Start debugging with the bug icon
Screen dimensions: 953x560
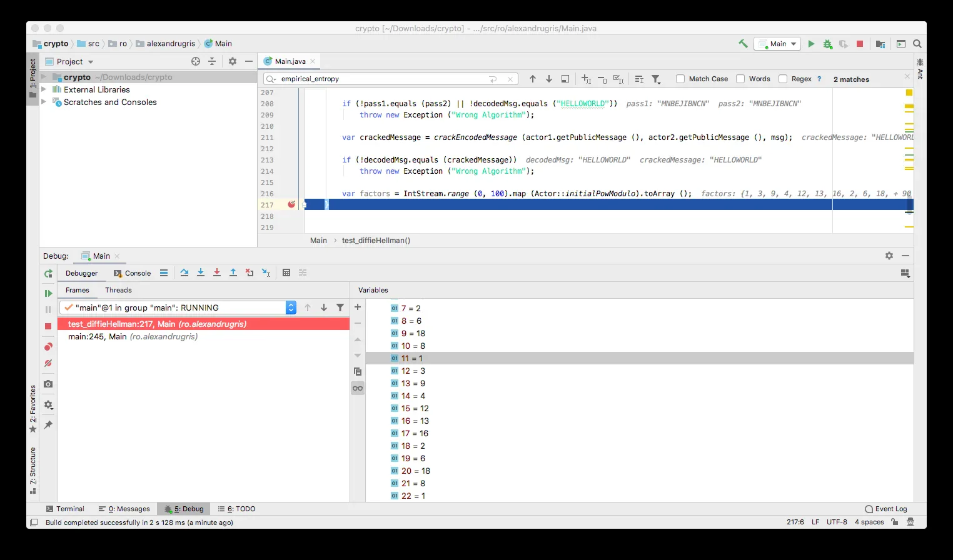pos(827,44)
